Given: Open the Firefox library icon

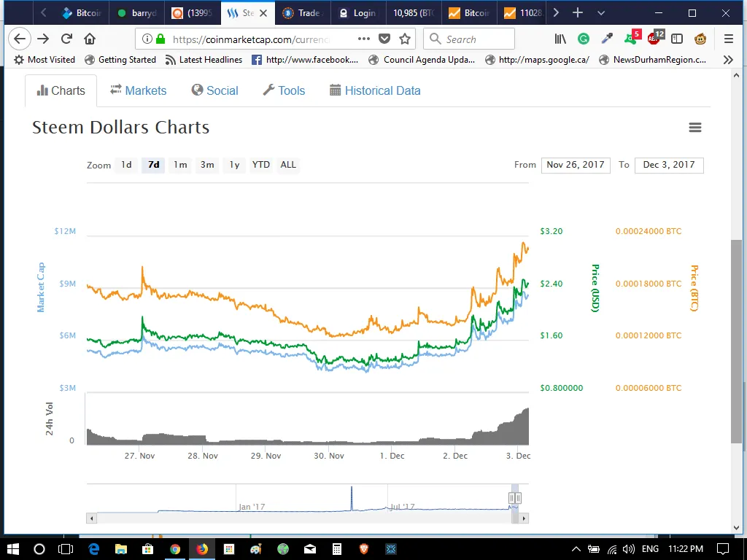Looking at the screenshot, I should 560,39.
